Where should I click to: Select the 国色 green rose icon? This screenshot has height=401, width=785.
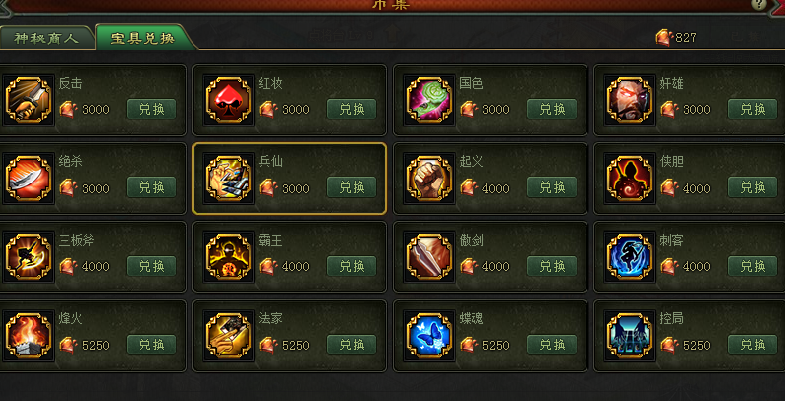[x=429, y=100]
